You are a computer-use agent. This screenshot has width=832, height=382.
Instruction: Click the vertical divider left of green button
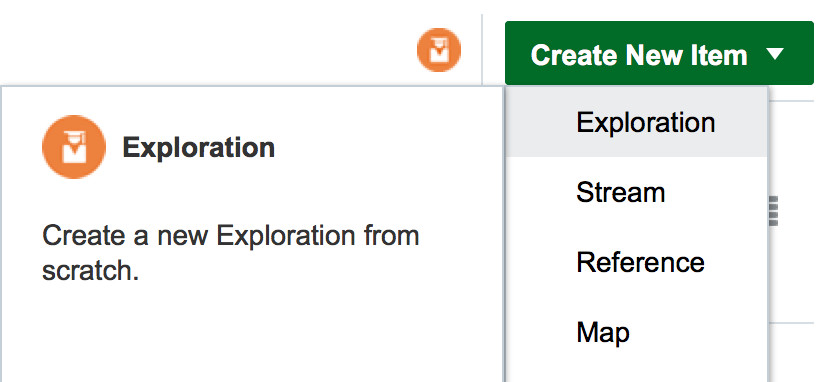(x=482, y=50)
